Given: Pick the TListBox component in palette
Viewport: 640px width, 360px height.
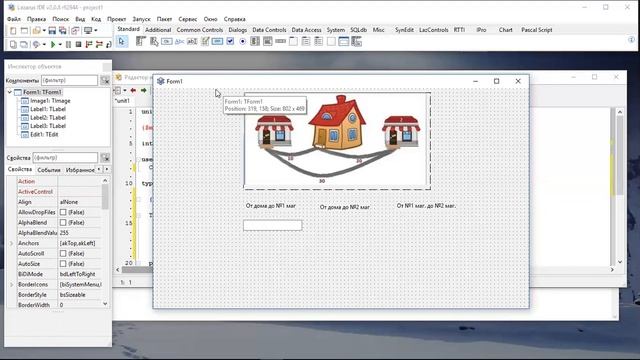Looking at the screenshot, I should 255,41.
